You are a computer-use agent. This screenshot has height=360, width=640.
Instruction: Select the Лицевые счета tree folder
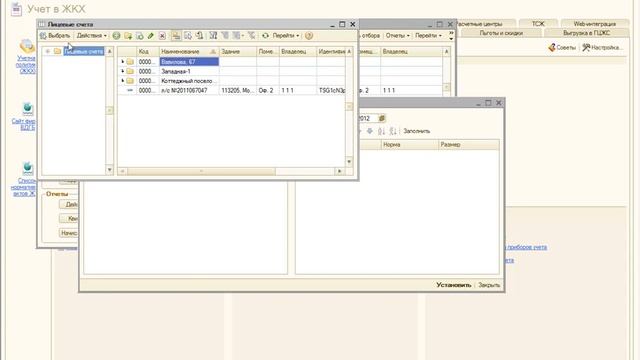tap(84, 51)
